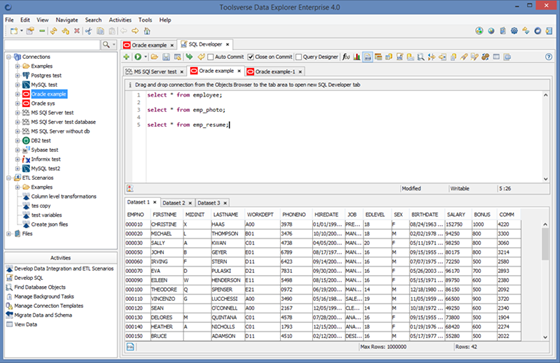Image resolution: width=560 pixels, height=363 pixels.
Task: Expand the Files tree node
Action: 9,234
